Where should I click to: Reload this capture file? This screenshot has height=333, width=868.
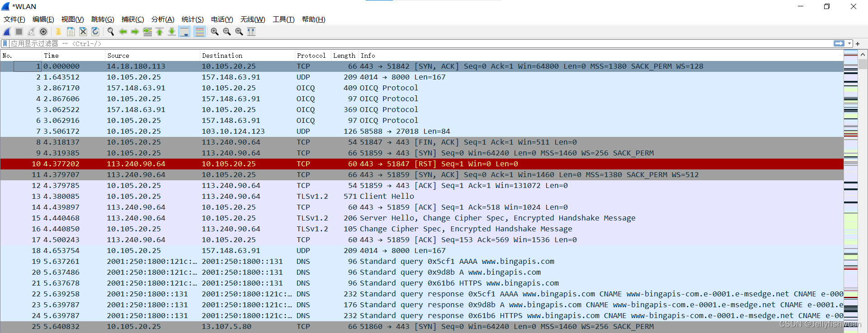[x=95, y=32]
